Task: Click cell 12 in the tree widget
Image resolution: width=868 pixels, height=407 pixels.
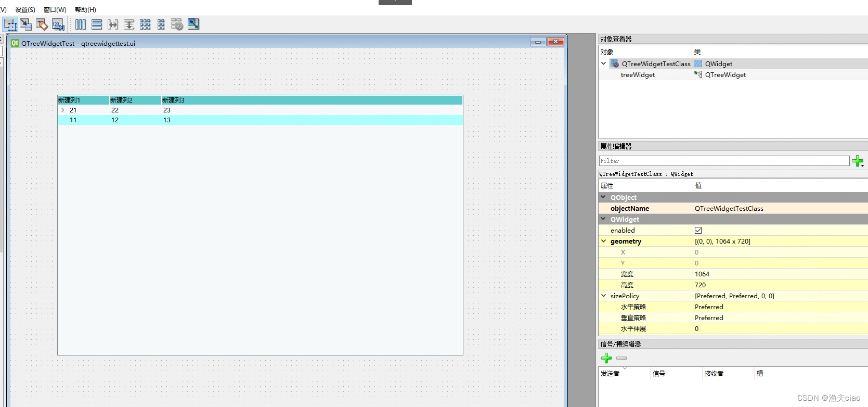Action: pos(115,120)
